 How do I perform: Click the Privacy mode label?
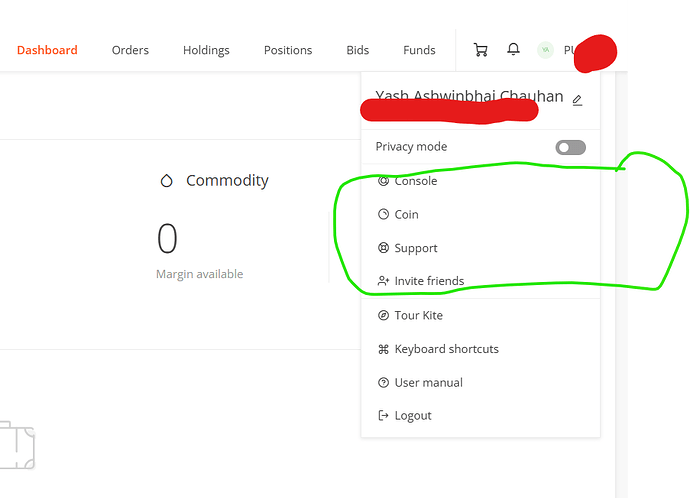411,146
